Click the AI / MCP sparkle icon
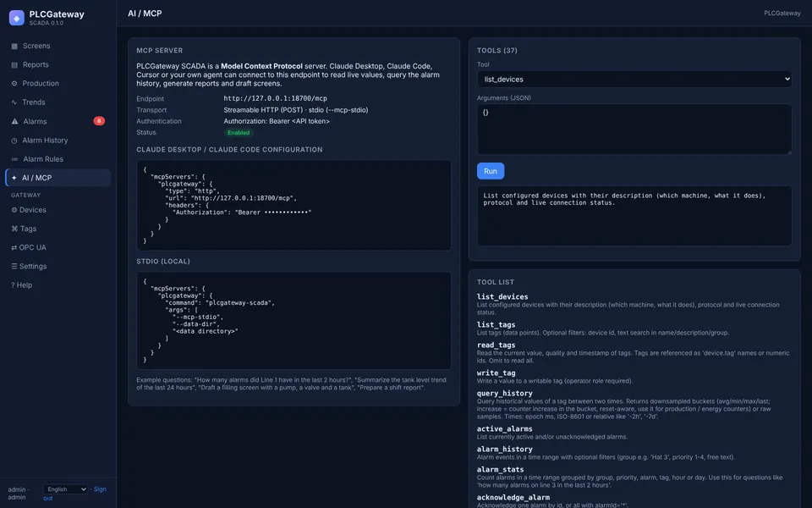This screenshot has width=812, height=508. click(x=14, y=178)
